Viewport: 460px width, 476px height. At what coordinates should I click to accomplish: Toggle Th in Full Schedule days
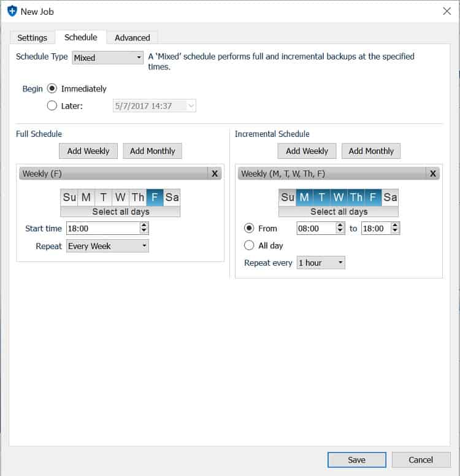[x=138, y=198]
